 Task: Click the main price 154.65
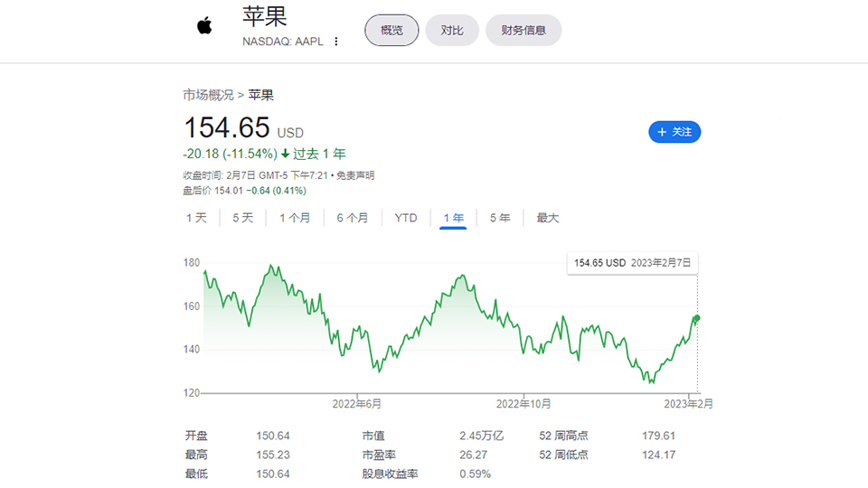click(x=226, y=127)
